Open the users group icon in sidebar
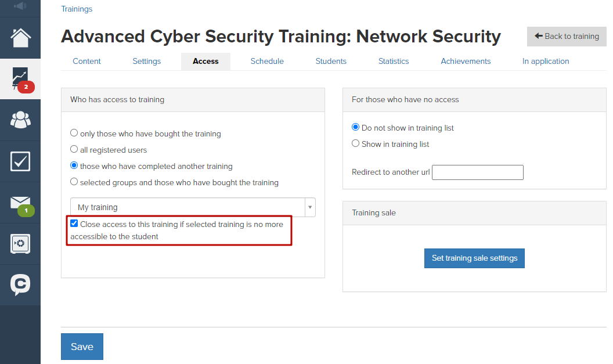 pos(20,120)
